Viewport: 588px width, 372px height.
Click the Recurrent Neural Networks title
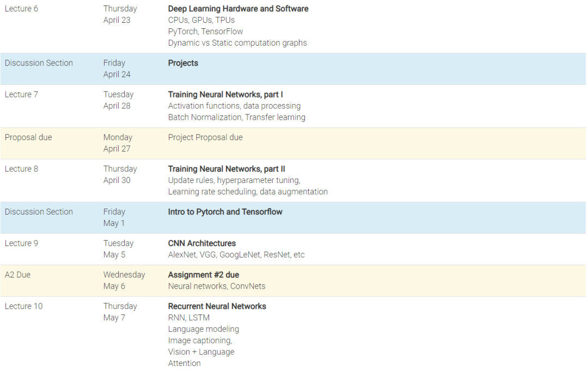point(217,306)
